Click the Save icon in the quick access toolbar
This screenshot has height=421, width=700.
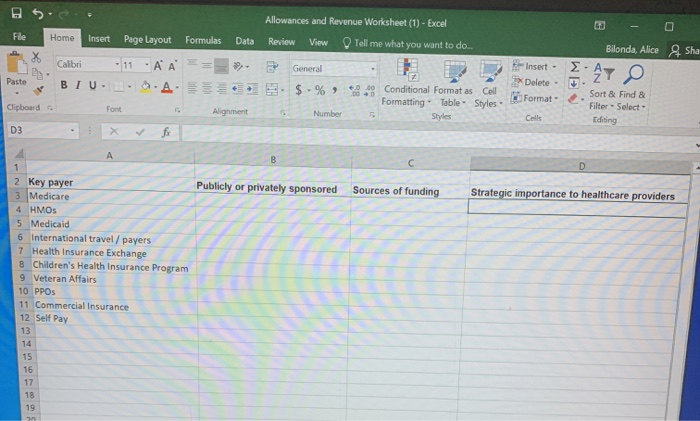[x=17, y=13]
